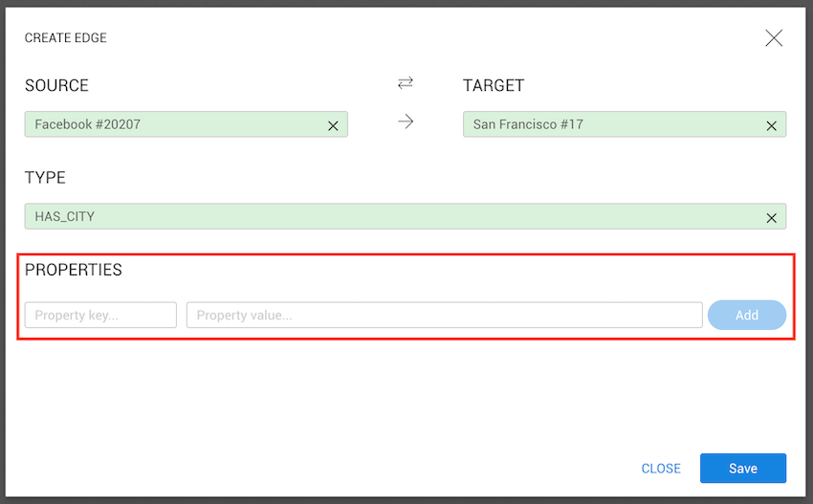This screenshot has width=813, height=504.
Task: Focus the Property key input
Action: point(100,316)
